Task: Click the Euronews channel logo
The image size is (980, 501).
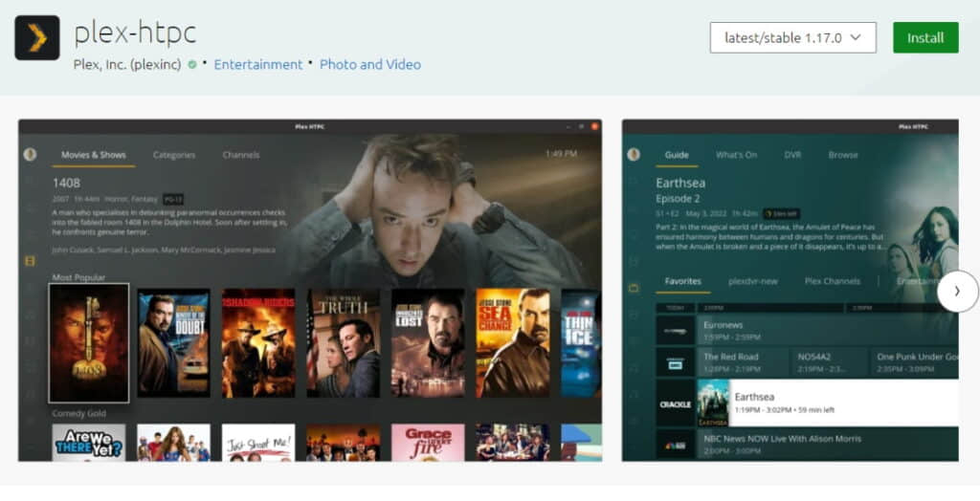Action: (x=676, y=331)
